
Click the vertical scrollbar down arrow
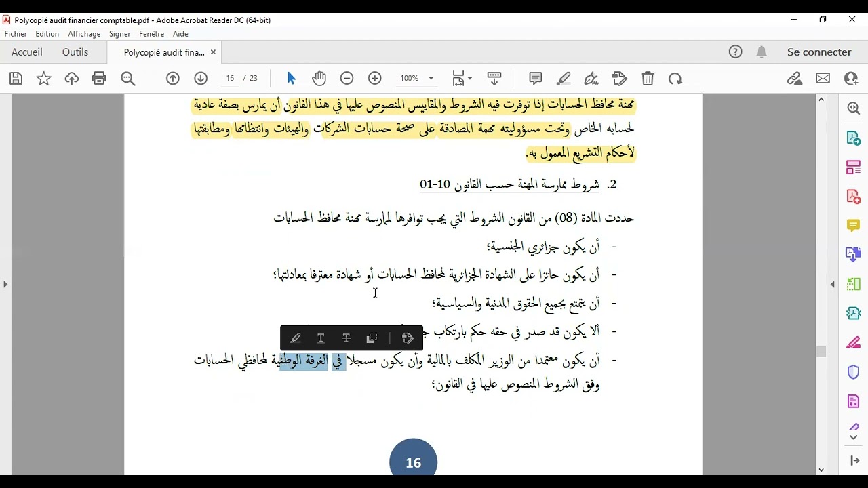821,469
